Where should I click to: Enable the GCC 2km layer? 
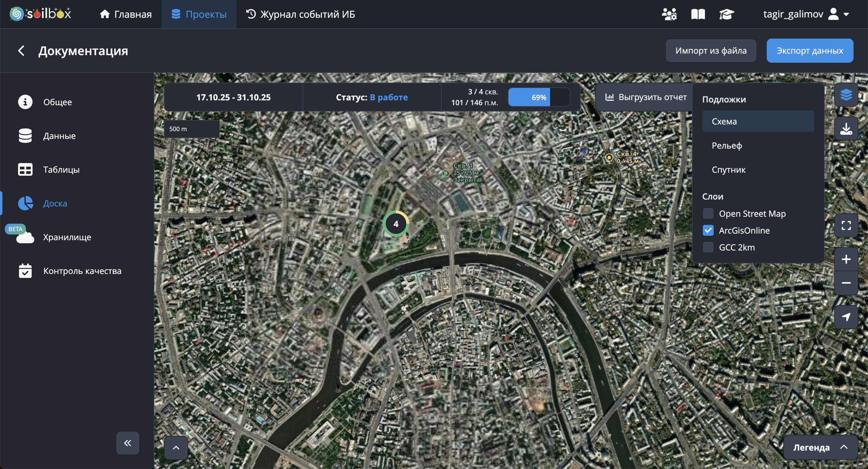point(708,247)
